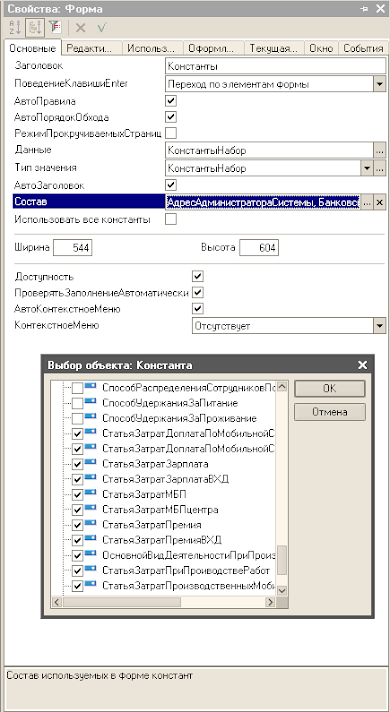Switch to the Использ... tab
390x712 pixels.
(x=152, y=48)
